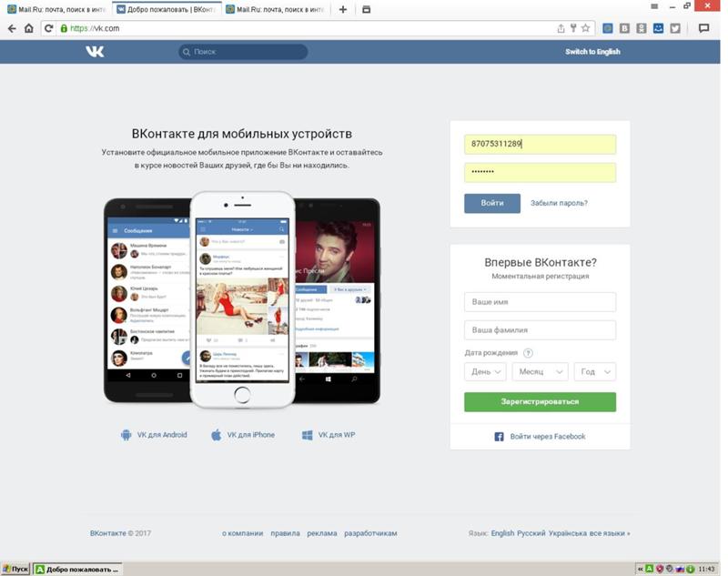Open the Mail.Ru extension icon in toolbar

tap(607, 28)
